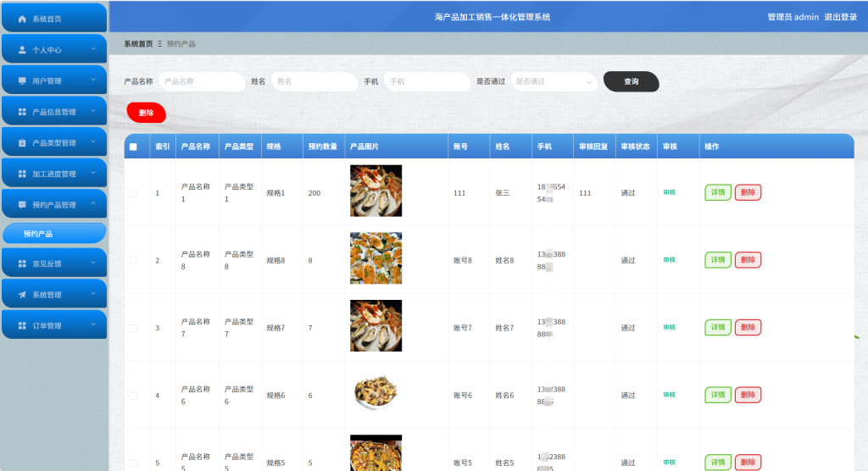Open 详情 for 产品名称7 row

[x=718, y=328]
